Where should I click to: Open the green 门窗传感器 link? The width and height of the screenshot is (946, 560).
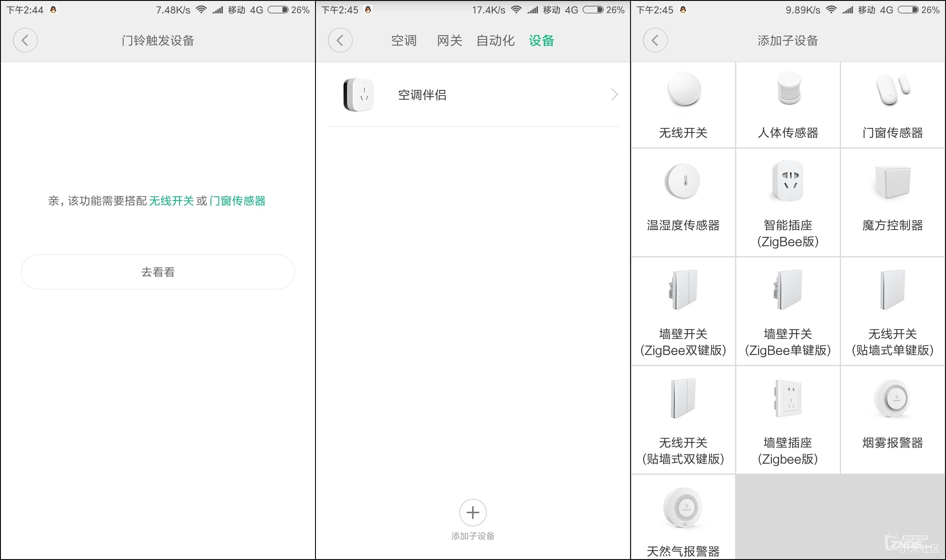(237, 201)
